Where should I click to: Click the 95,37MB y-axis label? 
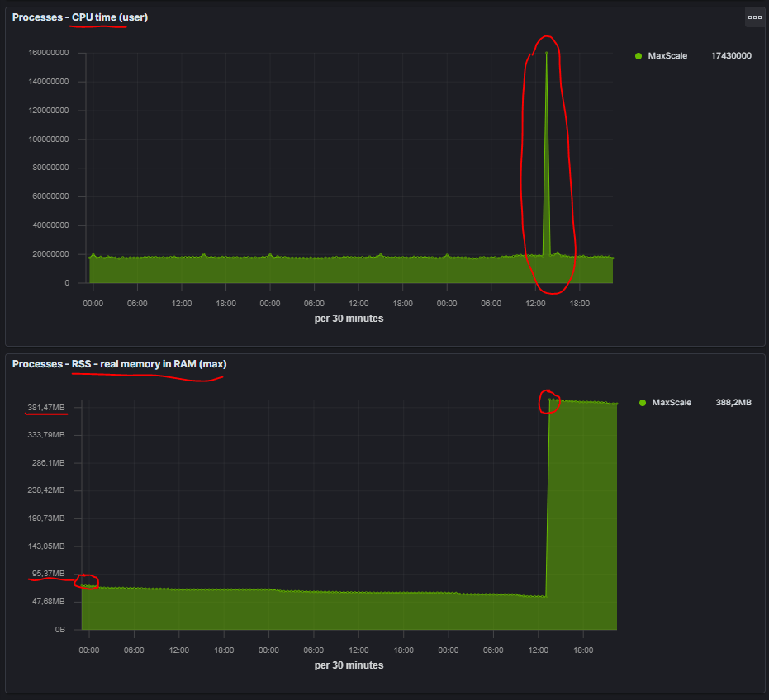(x=48, y=574)
